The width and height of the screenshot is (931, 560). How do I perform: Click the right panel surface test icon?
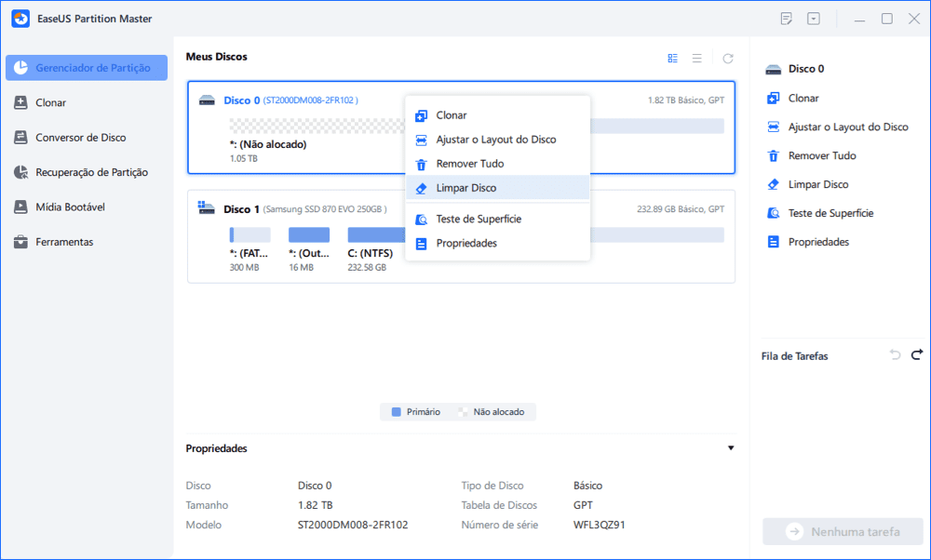coord(773,213)
